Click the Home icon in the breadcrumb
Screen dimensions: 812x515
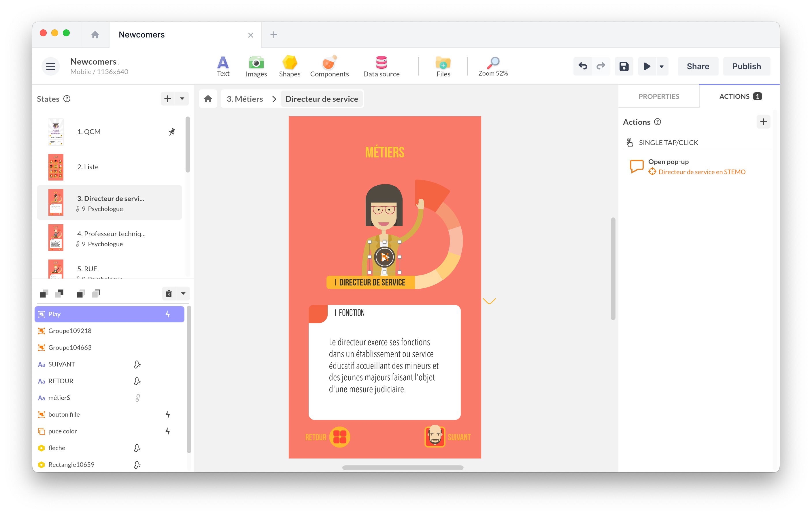(208, 99)
